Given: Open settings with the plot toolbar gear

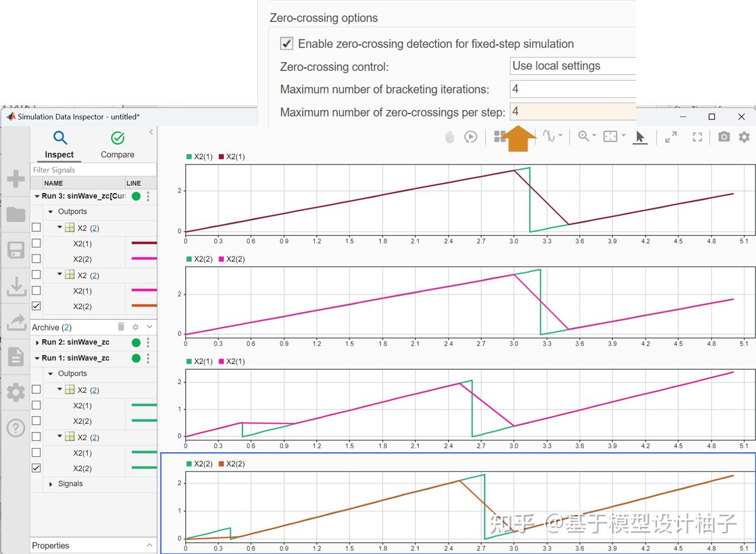Looking at the screenshot, I should coord(744,136).
